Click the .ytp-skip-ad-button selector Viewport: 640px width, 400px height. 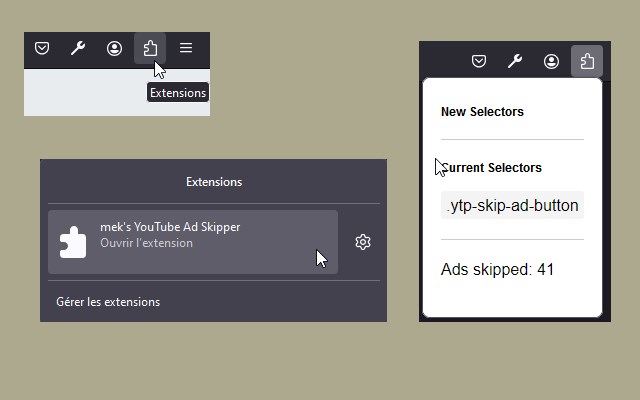(x=512, y=205)
